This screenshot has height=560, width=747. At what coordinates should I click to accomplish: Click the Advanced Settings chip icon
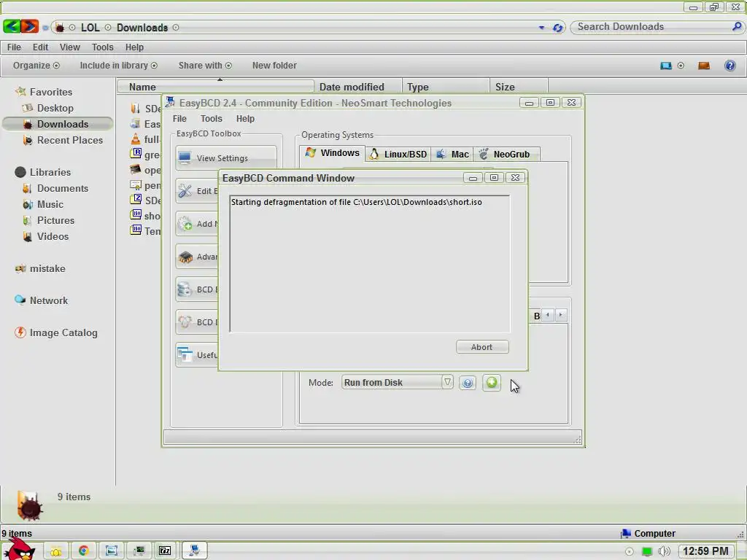[185, 257]
